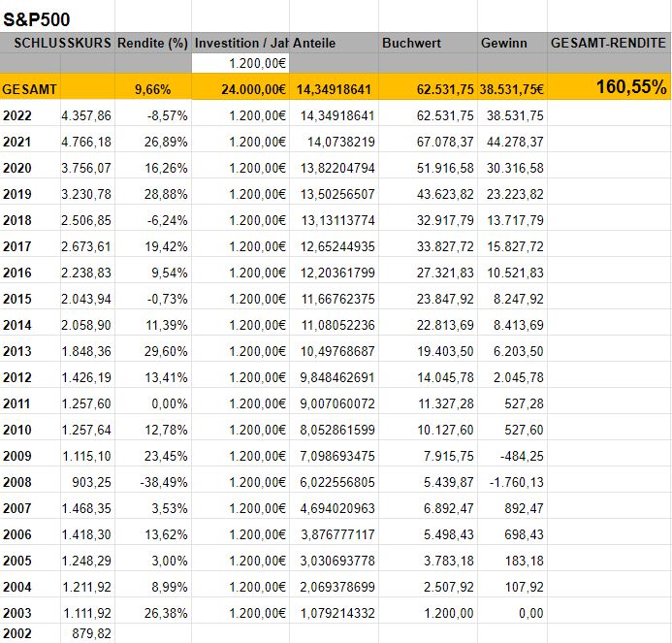The image size is (672, 643).
Task: Select closing price 2.673,61
Action: point(86,246)
